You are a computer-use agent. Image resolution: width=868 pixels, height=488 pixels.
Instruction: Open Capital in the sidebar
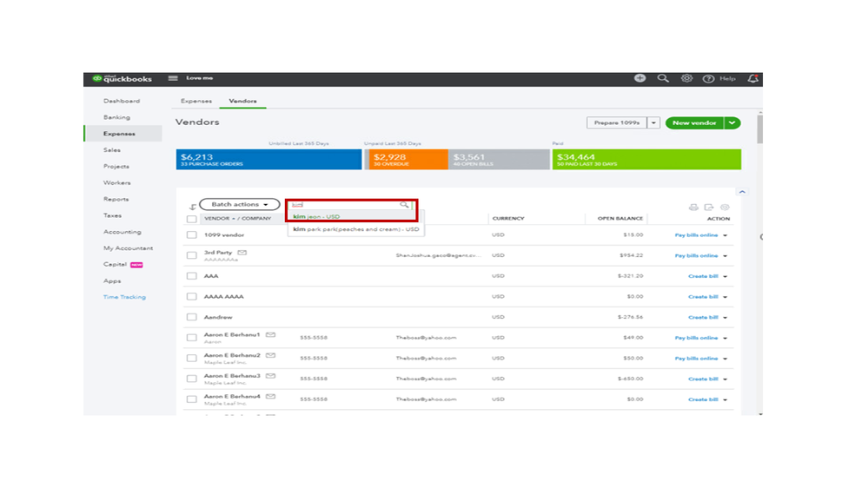tap(116, 265)
